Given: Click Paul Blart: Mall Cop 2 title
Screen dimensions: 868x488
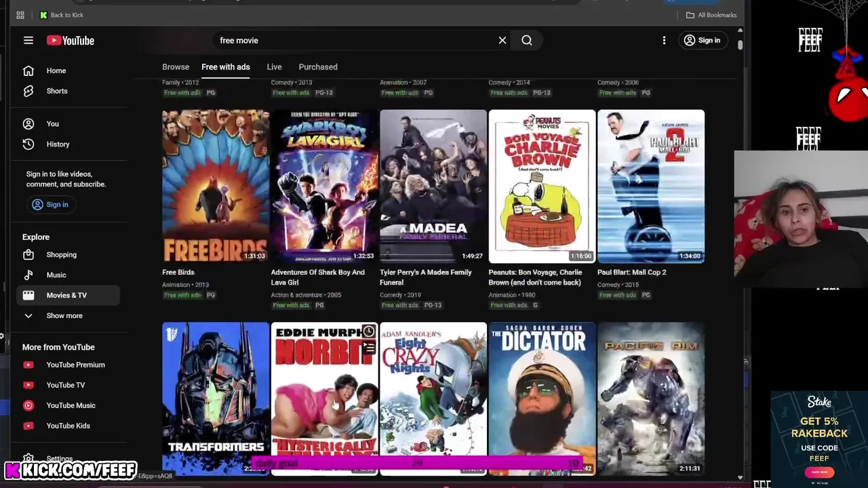Looking at the screenshot, I should click(x=632, y=272).
